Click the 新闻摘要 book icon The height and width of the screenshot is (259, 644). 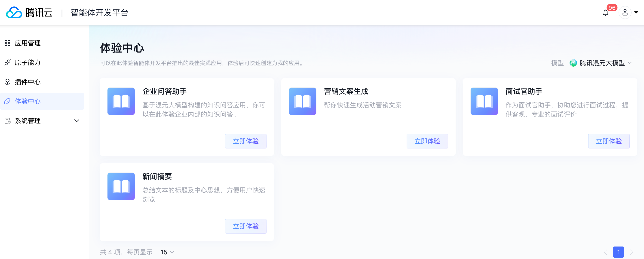pos(121,186)
